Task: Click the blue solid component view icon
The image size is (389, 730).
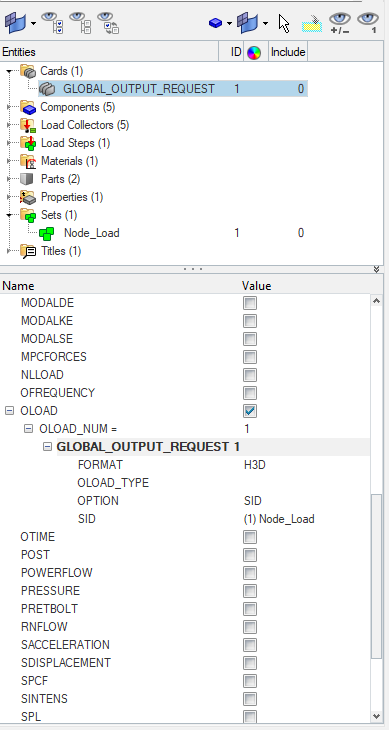Action: point(215,22)
